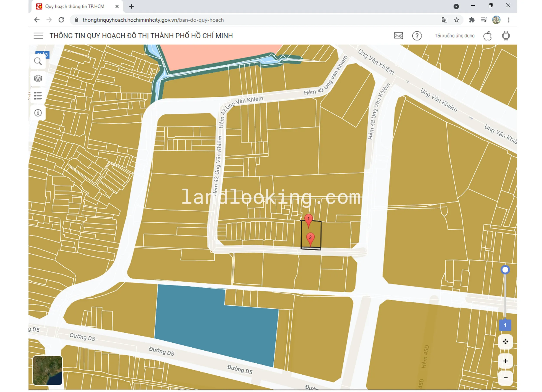This screenshot has width=542, height=392.
Task: Bookmark this page with star icon
Action: pyautogui.click(x=456, y=20)
